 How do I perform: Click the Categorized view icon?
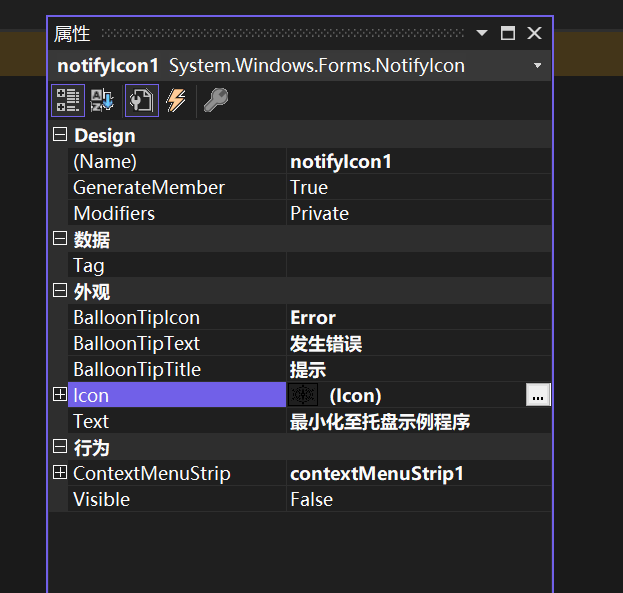point(68,100)
